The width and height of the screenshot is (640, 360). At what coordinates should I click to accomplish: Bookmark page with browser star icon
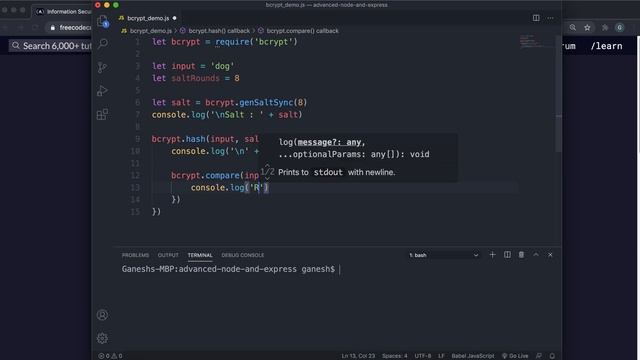tap(587, 27)
